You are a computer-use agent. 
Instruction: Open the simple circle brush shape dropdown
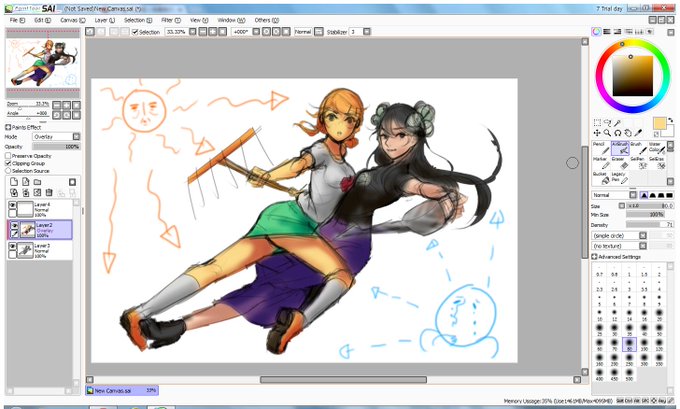click(x=619, y=236)
